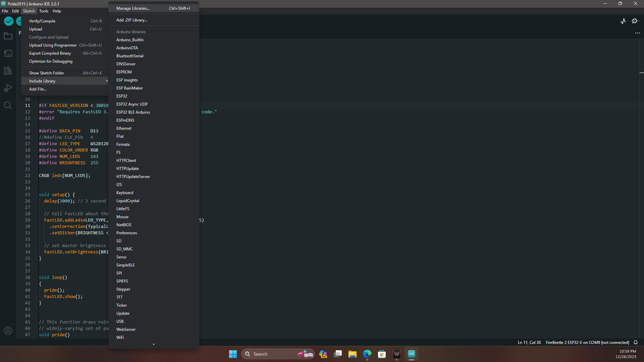Include the Stepper library
The width and height of the screenshot is (644, 362).
153,289
